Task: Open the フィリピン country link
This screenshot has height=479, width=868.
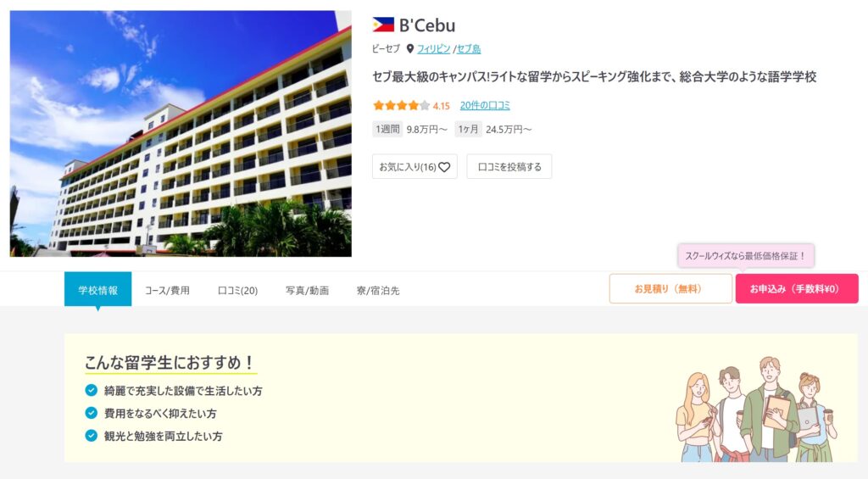Action: [433, 48]
